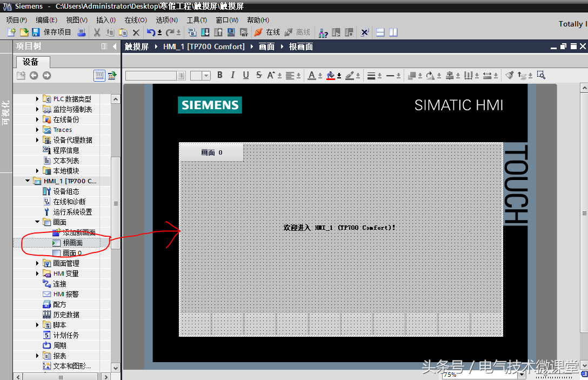The width and height of the screenshot is (588, 380).
Task: Click the Undo arrow icon
Action: 151,32
